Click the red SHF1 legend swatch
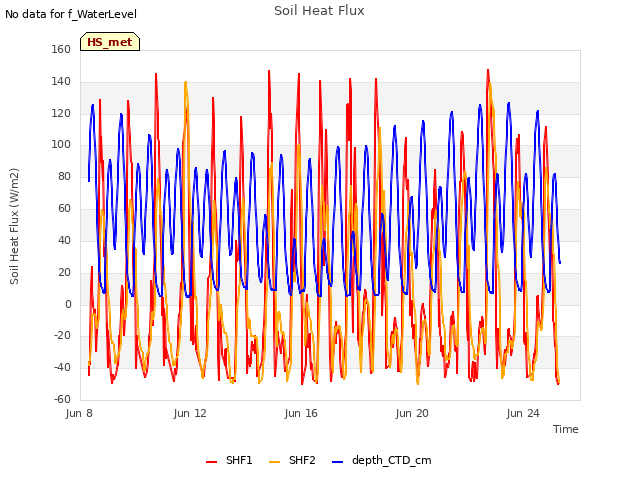This screenshot has width=640, height=480. pyautogui.click(x=211, y=462)
